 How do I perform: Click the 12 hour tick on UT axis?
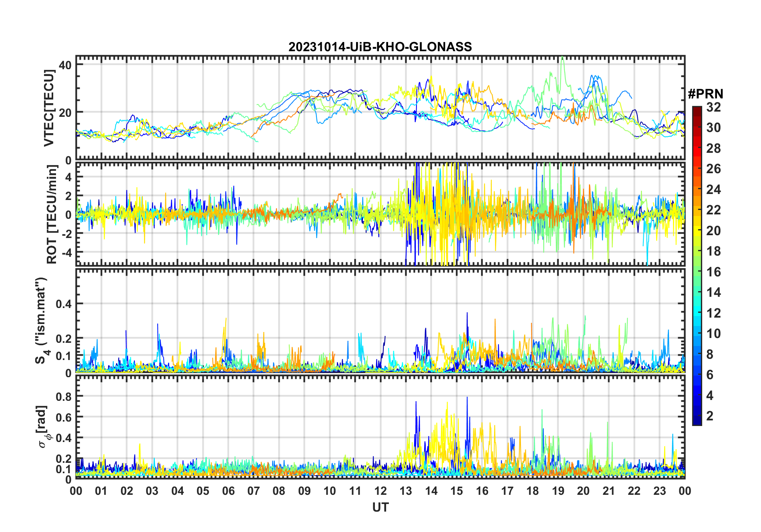[380, 491]
